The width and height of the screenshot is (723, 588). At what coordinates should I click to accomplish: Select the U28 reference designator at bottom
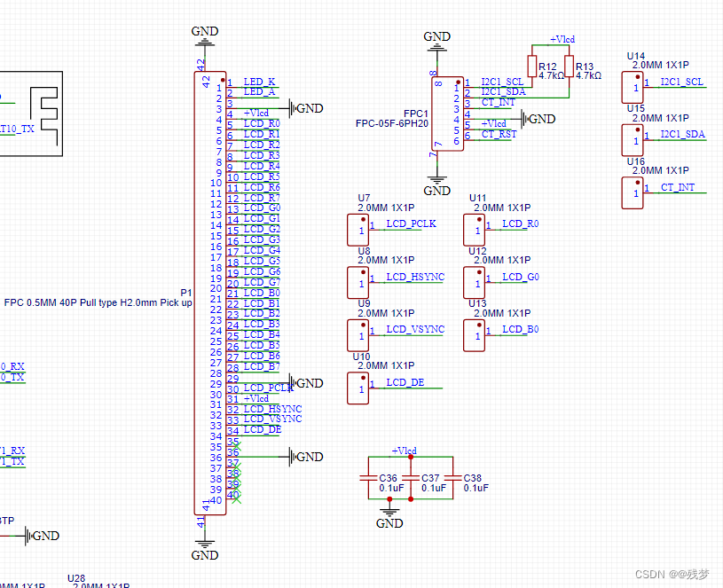point(76,577)
